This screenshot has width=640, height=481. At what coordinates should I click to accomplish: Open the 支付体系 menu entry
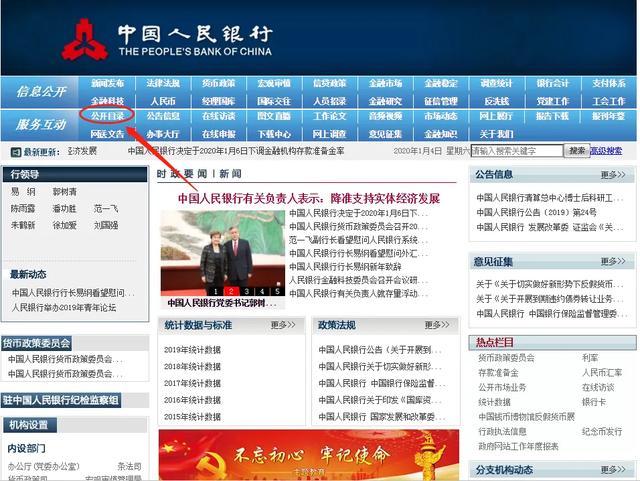(609, 83)
